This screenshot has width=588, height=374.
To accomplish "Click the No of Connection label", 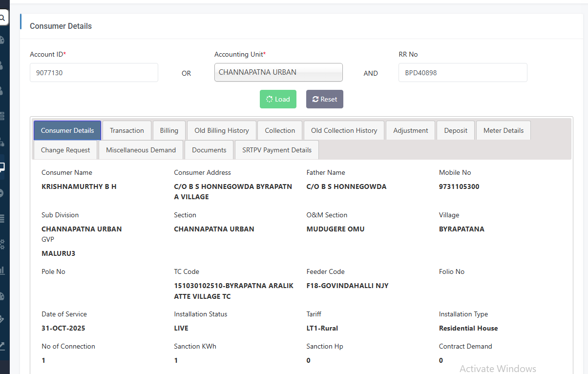I will click(x=68, y=346).
